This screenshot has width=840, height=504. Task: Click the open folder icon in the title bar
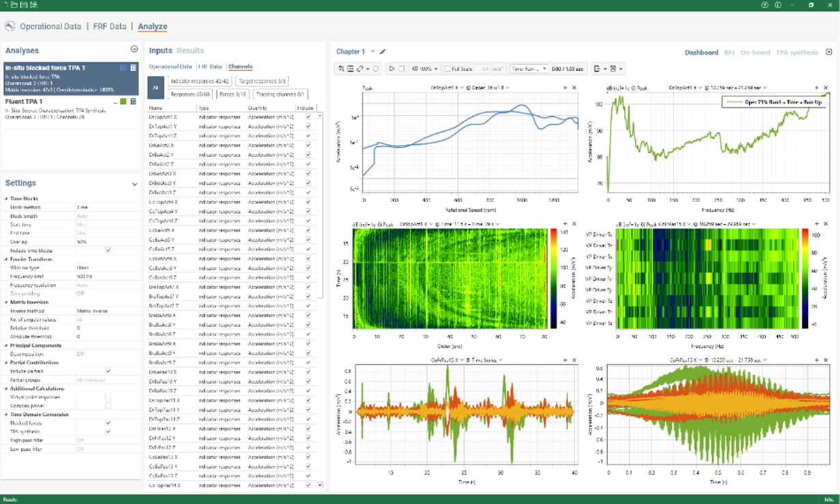[14, 5]
